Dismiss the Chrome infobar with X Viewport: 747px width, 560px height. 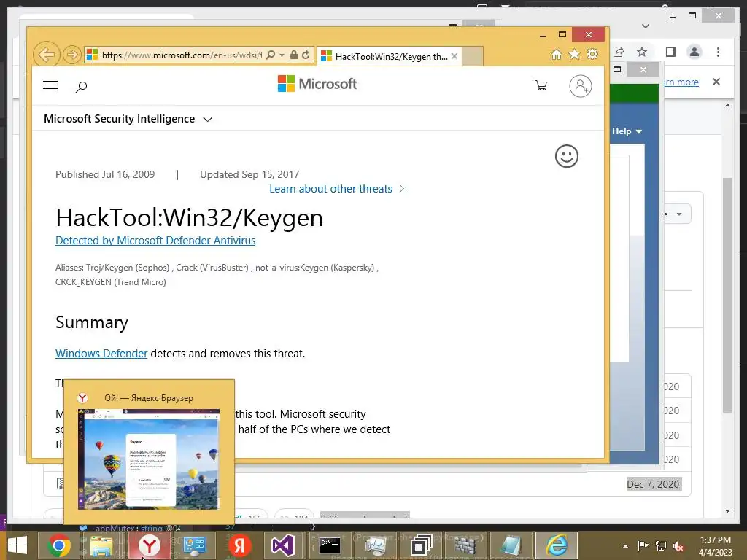tap(716, 82)
